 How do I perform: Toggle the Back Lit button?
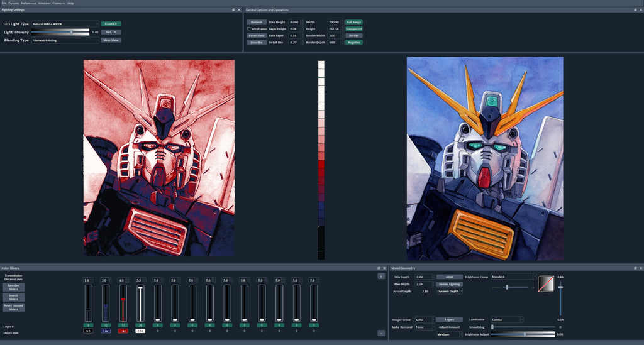pos(111,32)
